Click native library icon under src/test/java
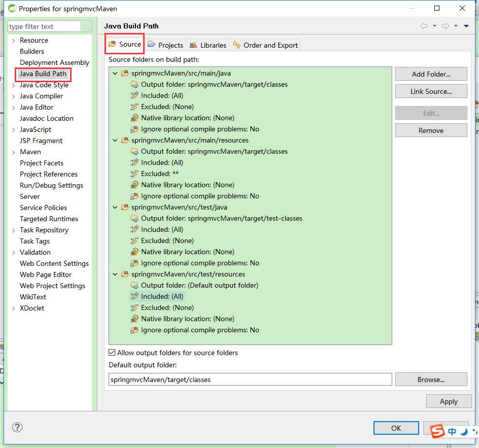This screenshot has height=448, width=479. coord(134,252)
